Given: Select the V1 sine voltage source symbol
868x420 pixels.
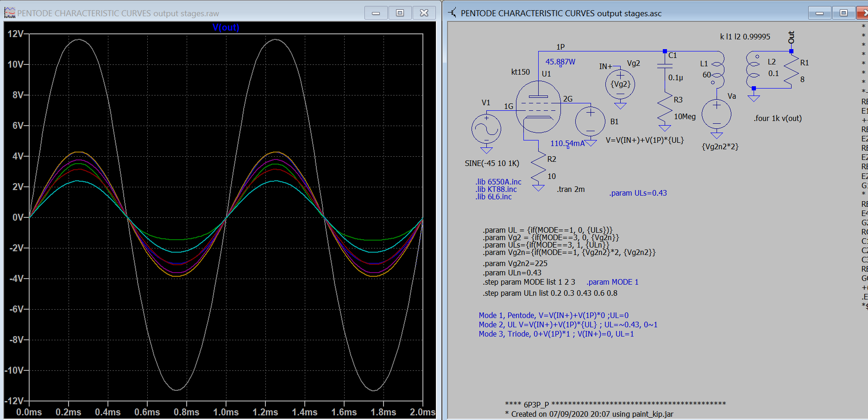Looking at the screenshot, I should pyautogui.click(x=486, y=128).
